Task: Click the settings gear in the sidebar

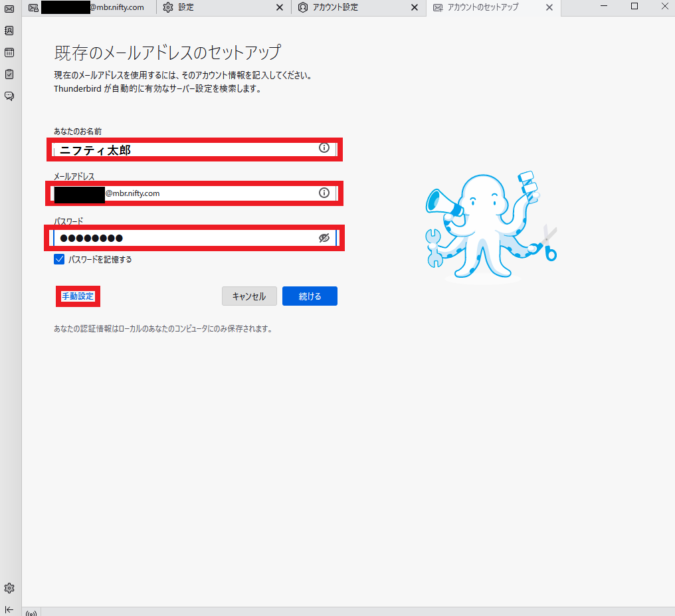Action: (9, 588)
